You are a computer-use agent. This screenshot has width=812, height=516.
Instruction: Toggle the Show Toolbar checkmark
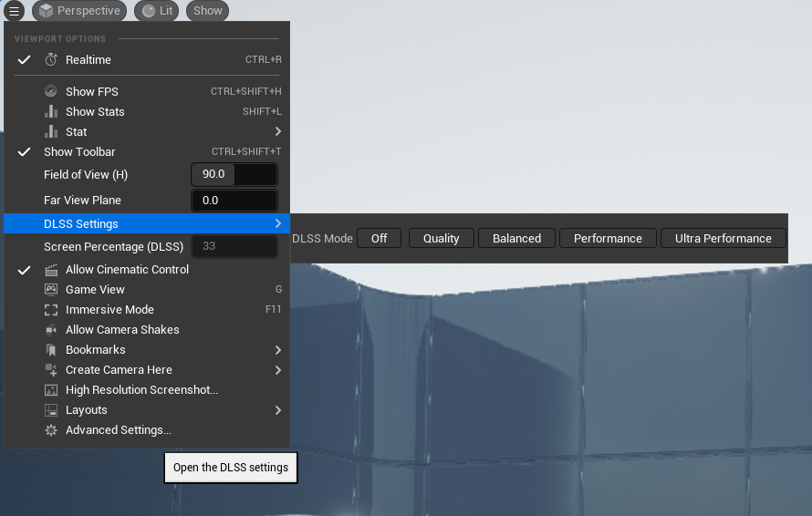(x=24, y=151)
